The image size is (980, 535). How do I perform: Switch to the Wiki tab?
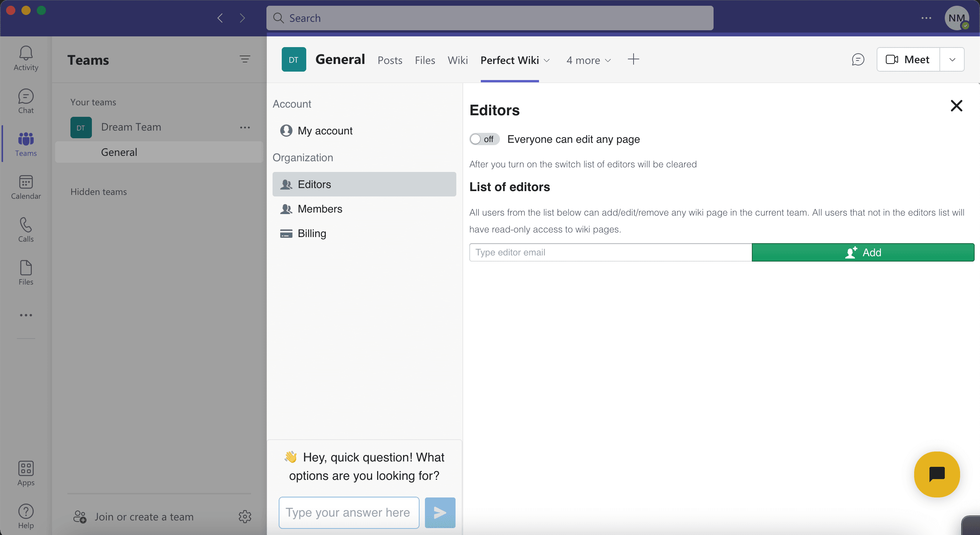[x=458, y=61]
